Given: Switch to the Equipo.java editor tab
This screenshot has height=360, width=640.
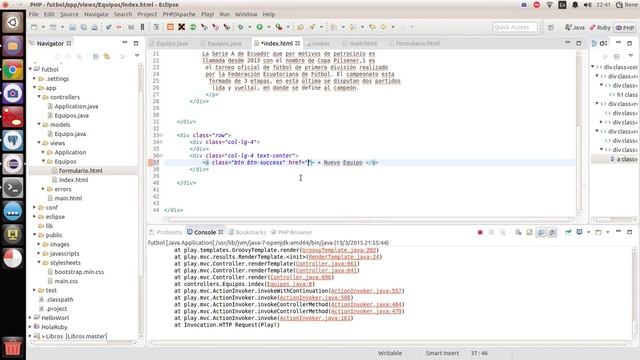Looking at the screenshot, I should (169, 43).
